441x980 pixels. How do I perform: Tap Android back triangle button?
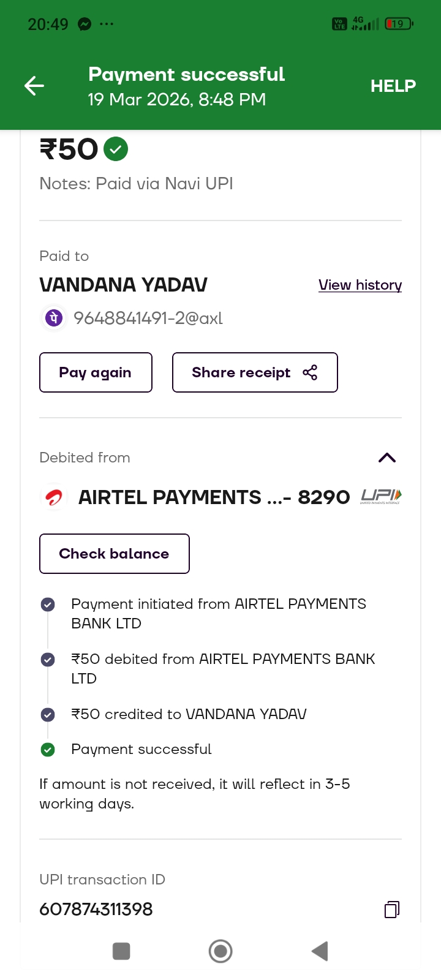pos(320,951)
